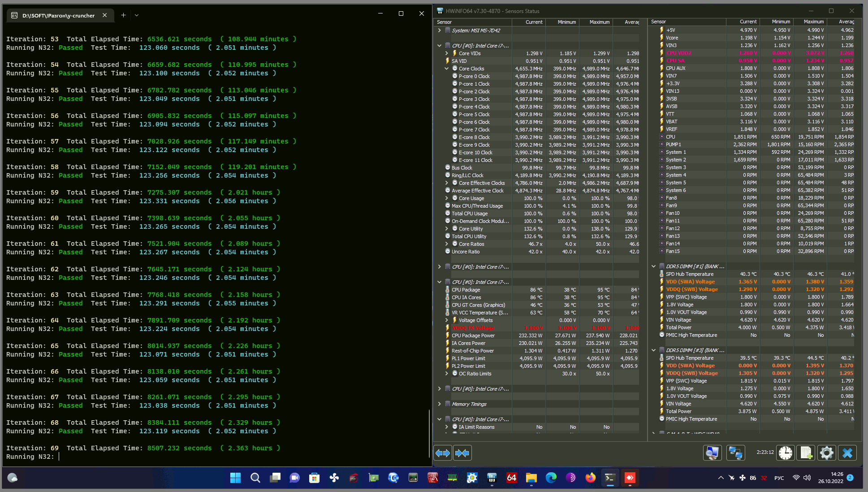The image size is (868, 492).
Task: Expand the System: MSI MS-7D42 group
Action: 440,30
